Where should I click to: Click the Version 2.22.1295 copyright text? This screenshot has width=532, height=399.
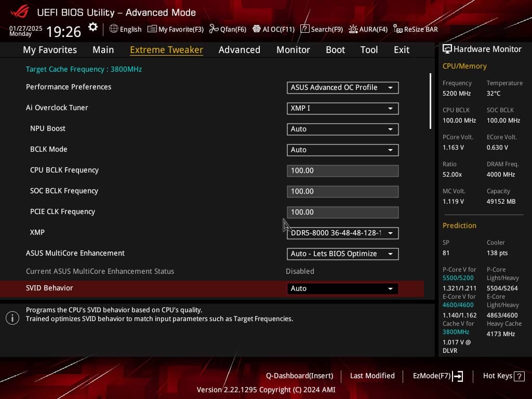tap(266, 390)
